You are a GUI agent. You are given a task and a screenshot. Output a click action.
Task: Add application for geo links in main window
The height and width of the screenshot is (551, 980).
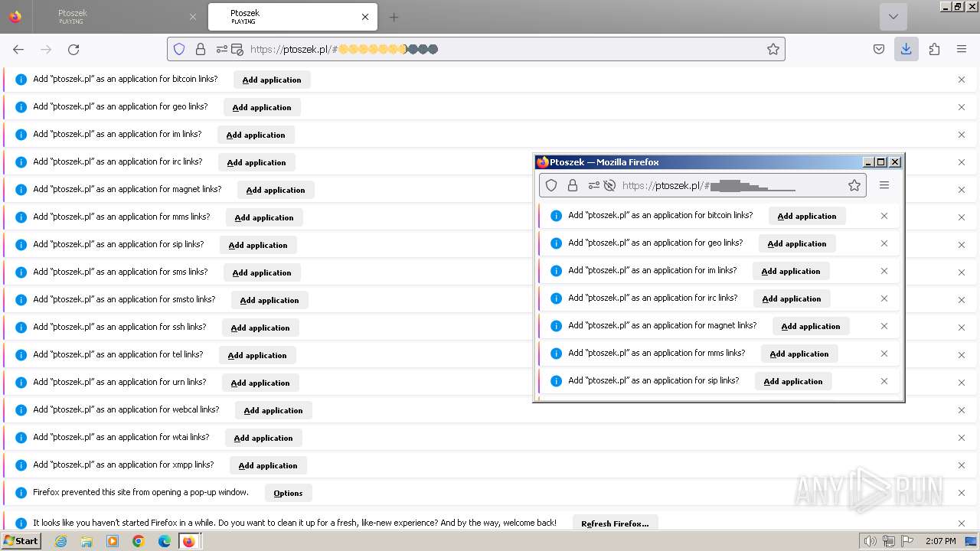point(262,107)
